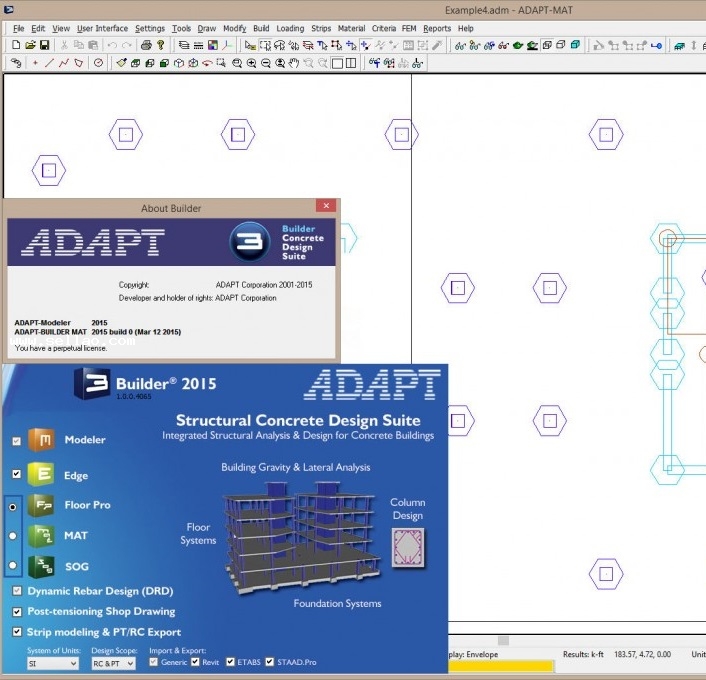706x680 pixels.
Task: Click the yellow progress bar at bottom
Action: (501, 666)
